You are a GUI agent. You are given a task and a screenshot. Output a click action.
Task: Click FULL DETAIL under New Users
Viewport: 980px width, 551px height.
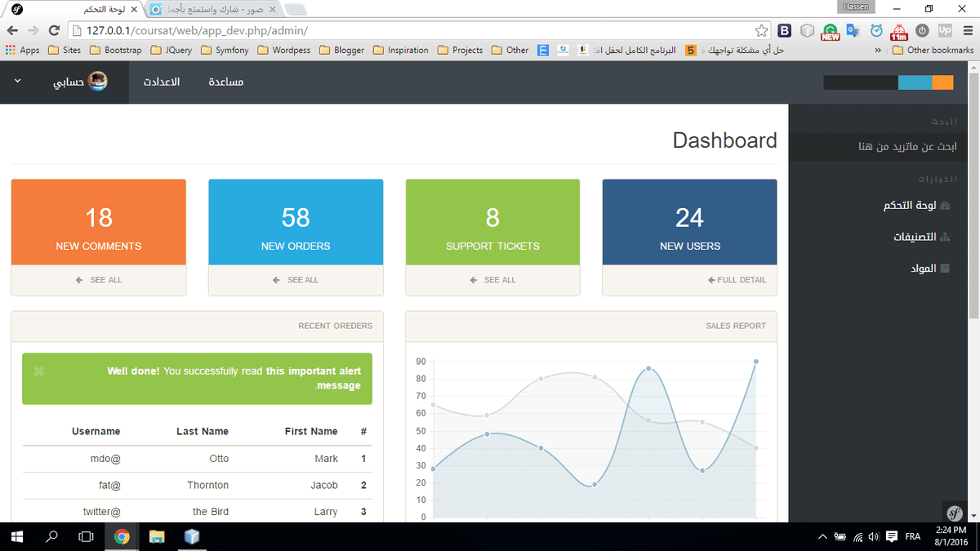(737, 280)
